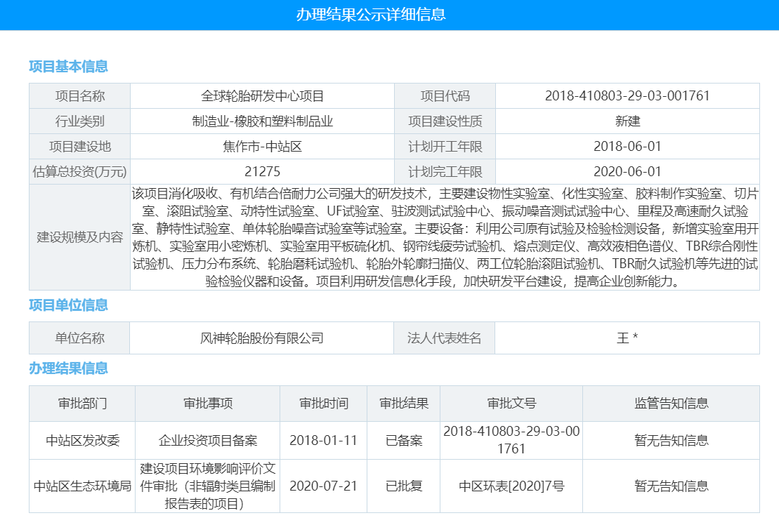The width and height of the screenshot is (779, 532).
Task: Click project name 全球轮胎研发中心项目
Action: pyautogui.click(x=262, y=95)
